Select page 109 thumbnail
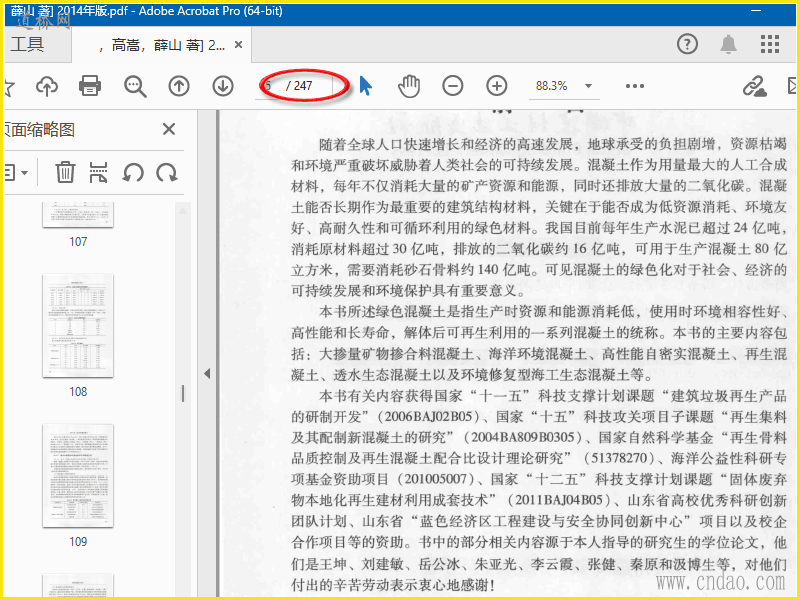Image resolution: width=800 pixels, height=600 pixels. tap(78, 476)
